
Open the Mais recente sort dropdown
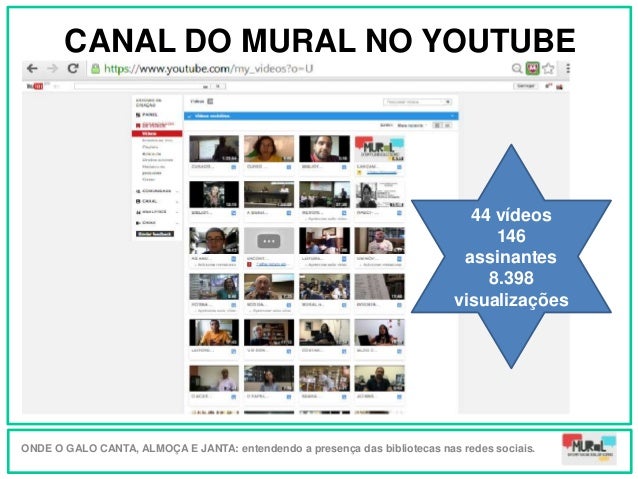(411, 125)
